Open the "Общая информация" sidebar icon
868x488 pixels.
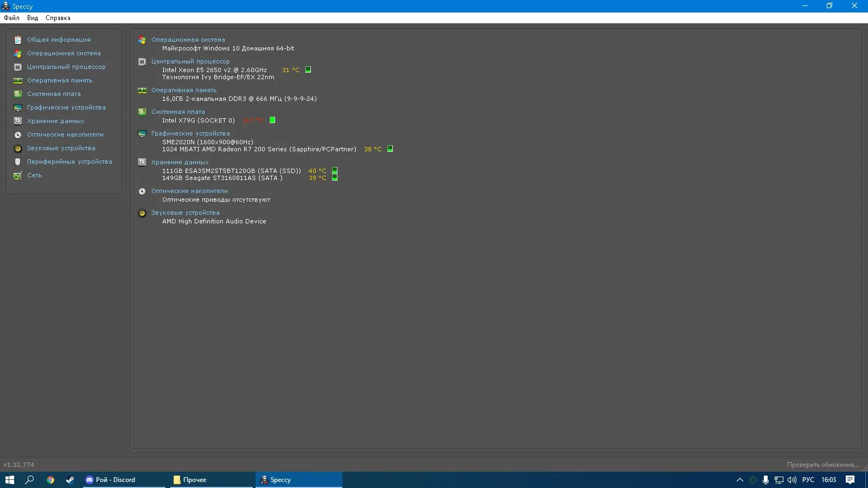(x=18, y=40)
